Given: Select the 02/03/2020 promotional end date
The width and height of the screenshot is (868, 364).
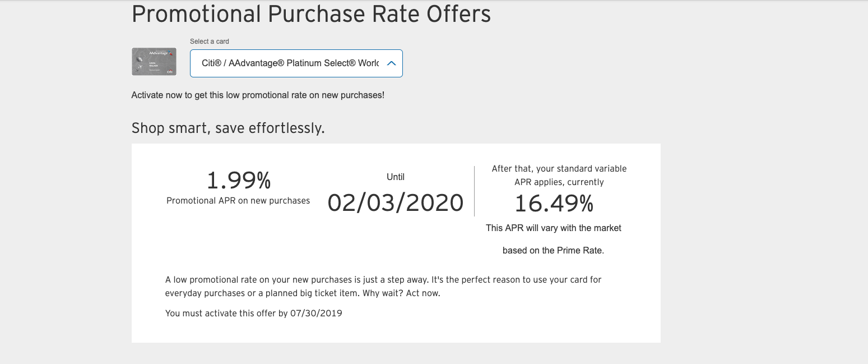Looking at the screenshot, I should click(x=396, y=203).
